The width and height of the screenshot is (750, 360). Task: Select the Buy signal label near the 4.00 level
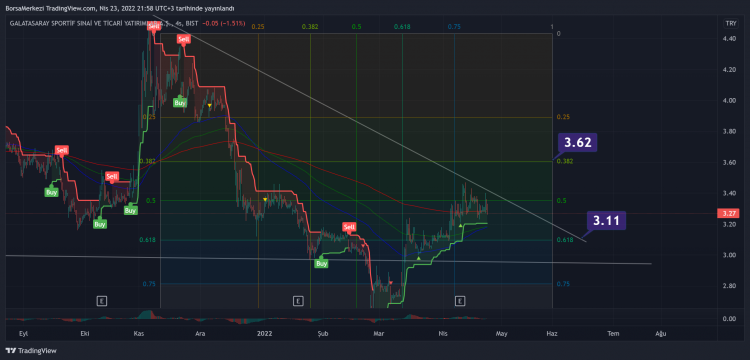pos(180,102)
